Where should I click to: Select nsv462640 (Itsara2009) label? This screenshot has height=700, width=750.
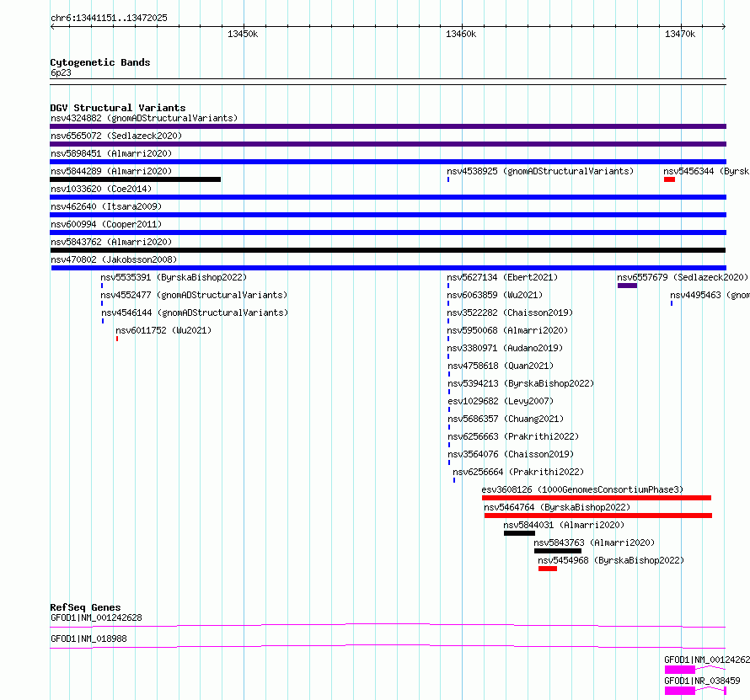tap(106, 206)
